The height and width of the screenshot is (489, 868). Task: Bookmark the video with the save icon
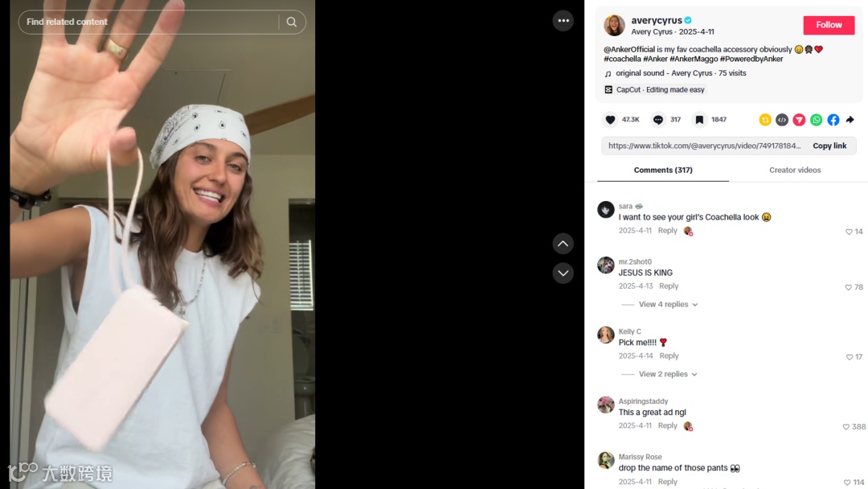pos(699,120)
